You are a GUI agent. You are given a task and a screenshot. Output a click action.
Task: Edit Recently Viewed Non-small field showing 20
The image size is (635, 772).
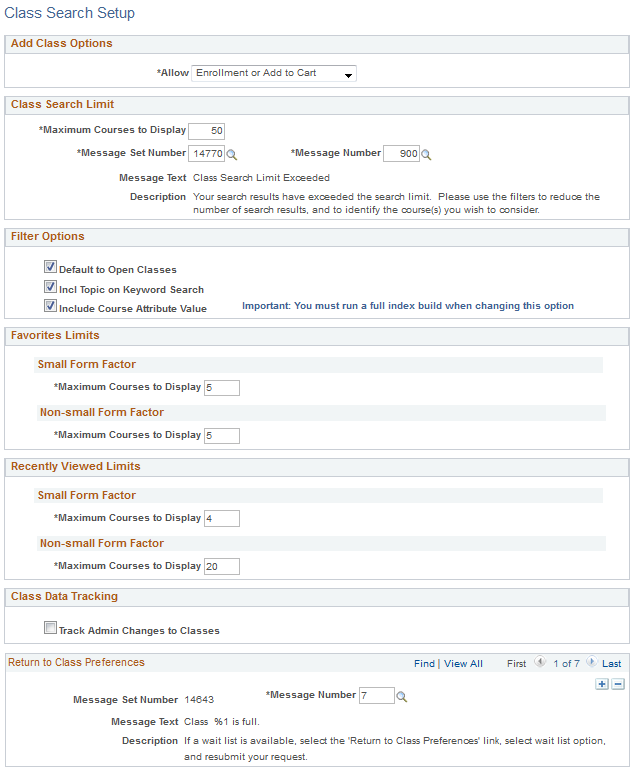click(x=222, y=567)
